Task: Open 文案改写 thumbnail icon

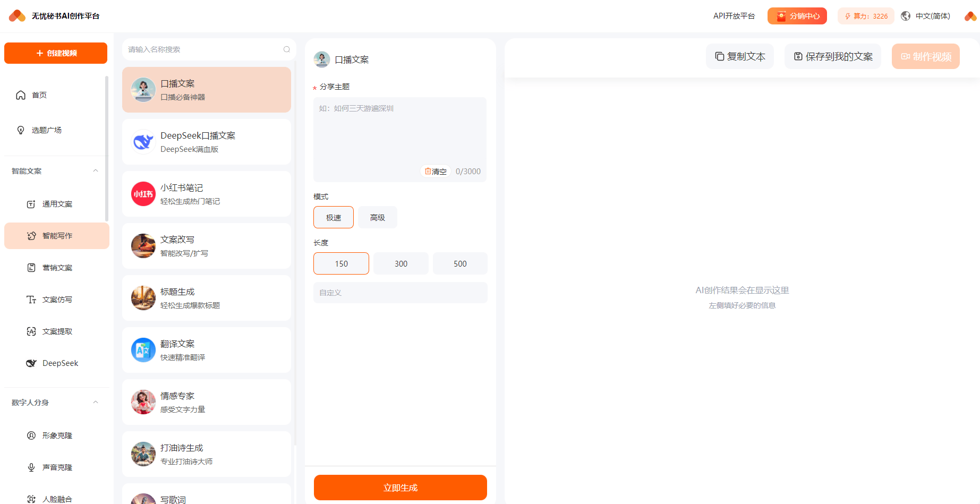Action: coord(143,246)
